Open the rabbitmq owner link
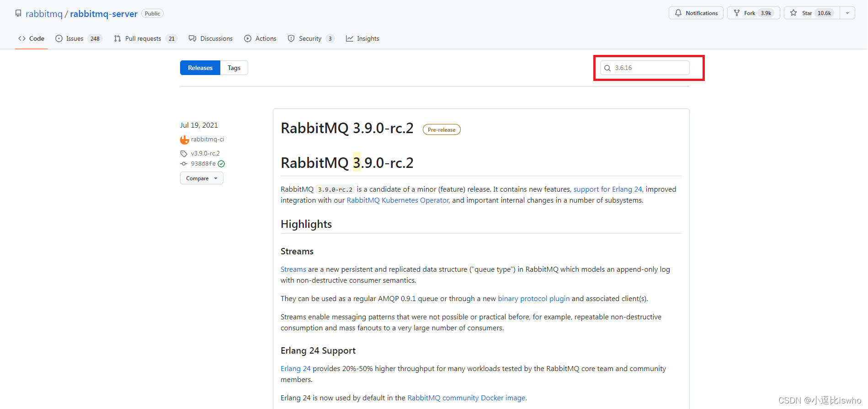 (x=44, y=14)
